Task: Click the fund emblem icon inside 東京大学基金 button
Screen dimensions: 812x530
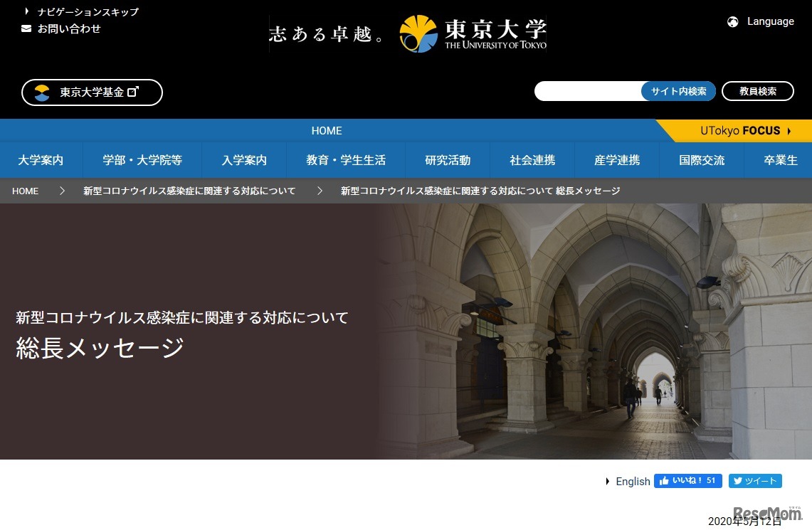Action: point(42,92)
